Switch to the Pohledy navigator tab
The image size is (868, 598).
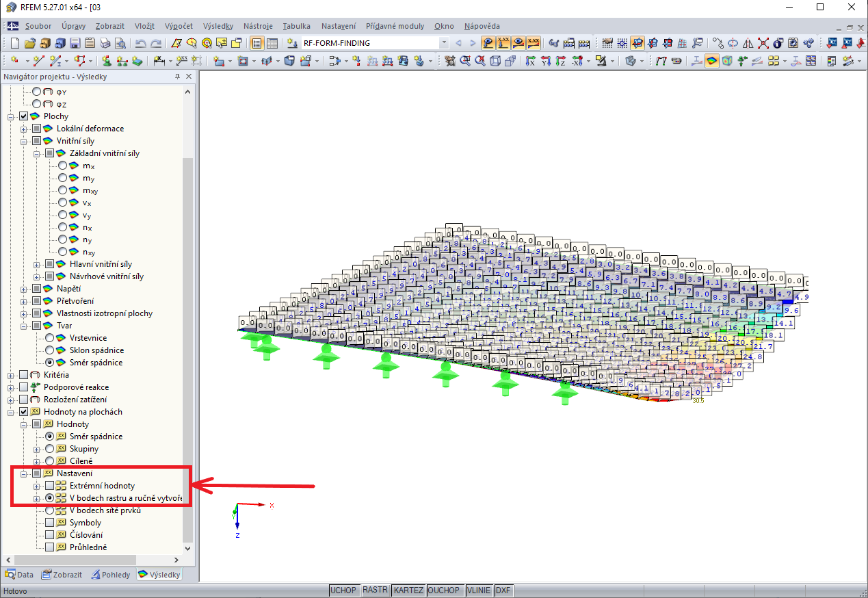tap(110, 575)
